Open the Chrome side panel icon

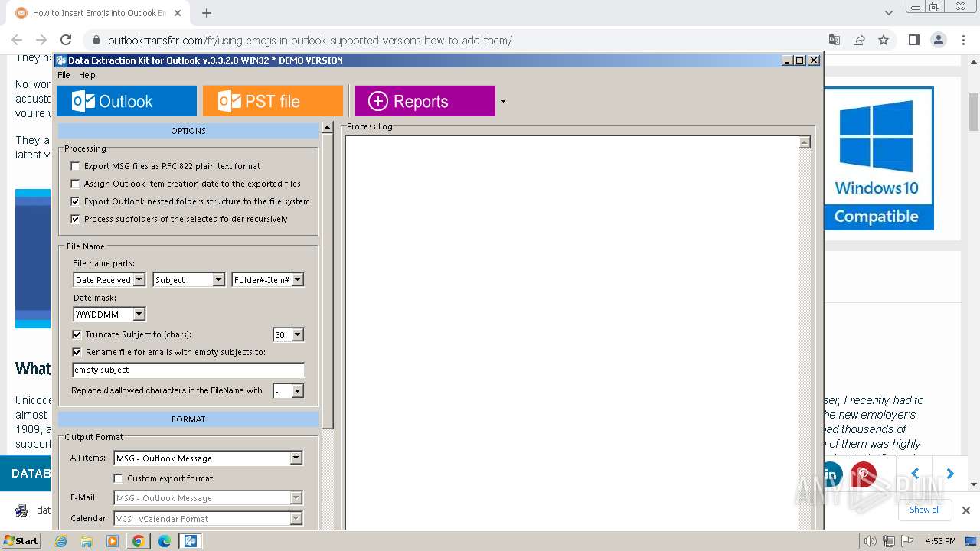point(913,40)
